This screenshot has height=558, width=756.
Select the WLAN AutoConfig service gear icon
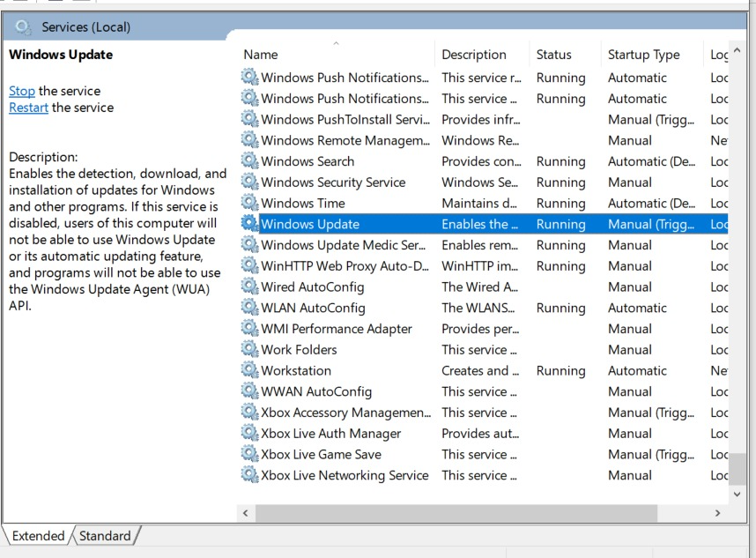250,308
